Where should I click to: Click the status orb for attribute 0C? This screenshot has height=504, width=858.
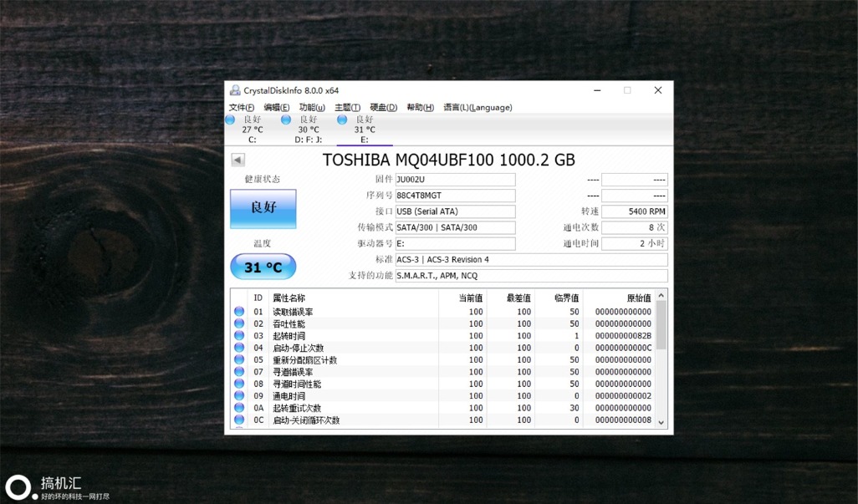(239, 420)
